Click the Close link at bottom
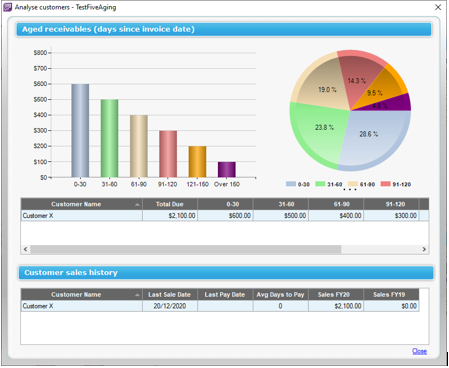The image size is (449, 368). coord(419,351)
